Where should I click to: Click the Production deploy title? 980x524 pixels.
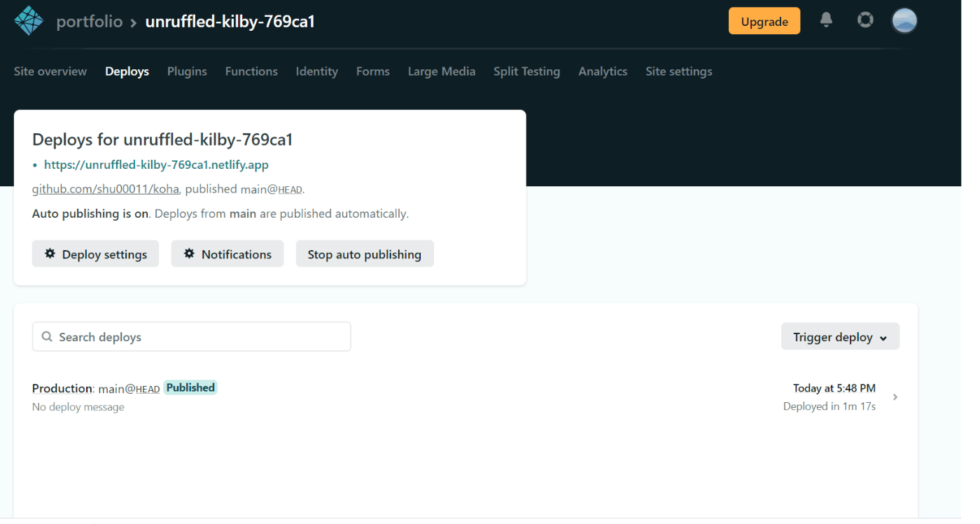click(x=62, y=388)
